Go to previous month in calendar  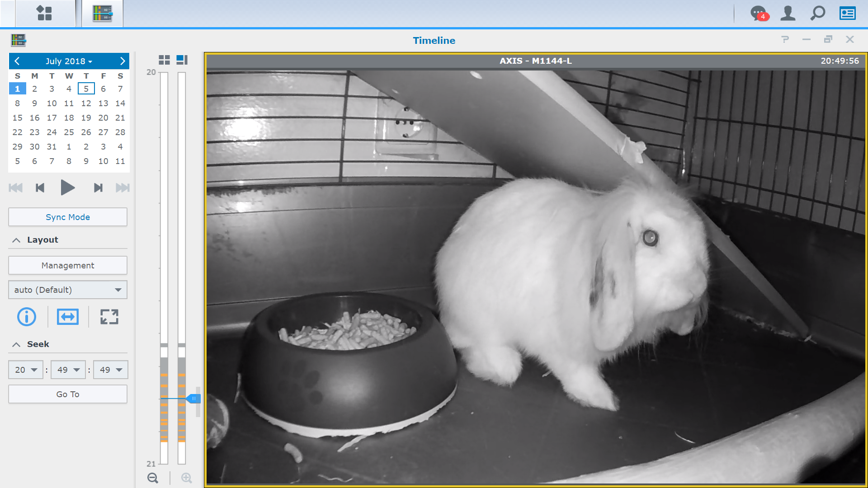point(17,61)
